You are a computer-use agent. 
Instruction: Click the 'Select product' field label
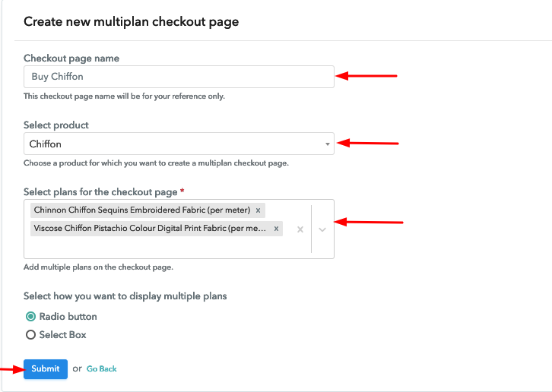(56, 125)
